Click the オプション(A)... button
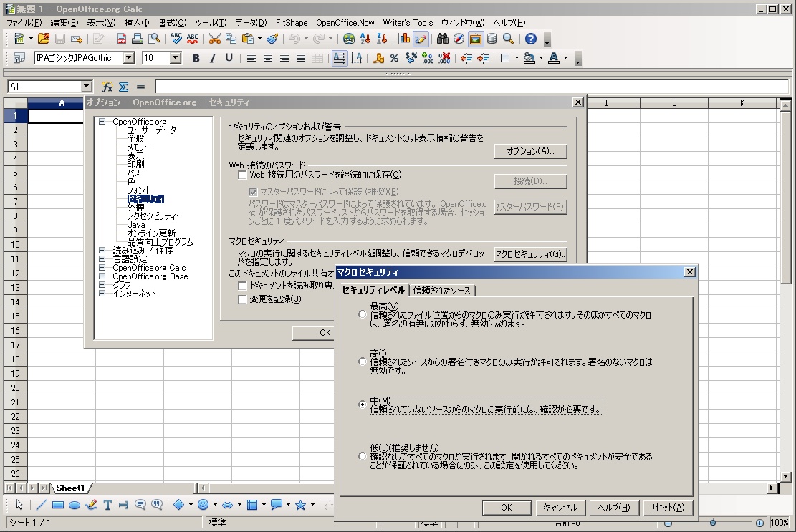 click(530, 151)
